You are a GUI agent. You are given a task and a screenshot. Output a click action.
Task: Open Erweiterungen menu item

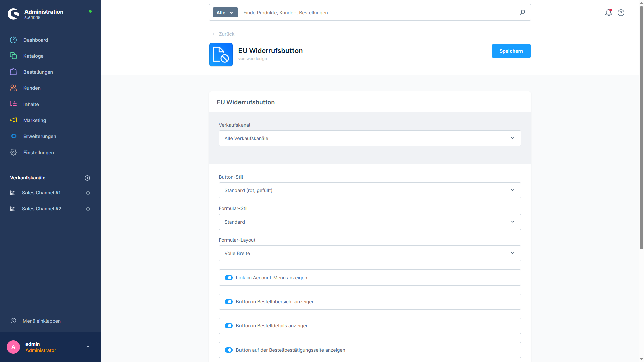click(50, 136)
